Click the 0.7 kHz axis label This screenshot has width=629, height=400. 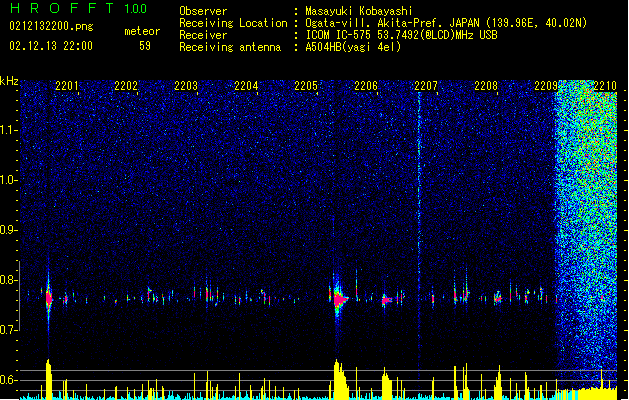click(x=8, y=330)
